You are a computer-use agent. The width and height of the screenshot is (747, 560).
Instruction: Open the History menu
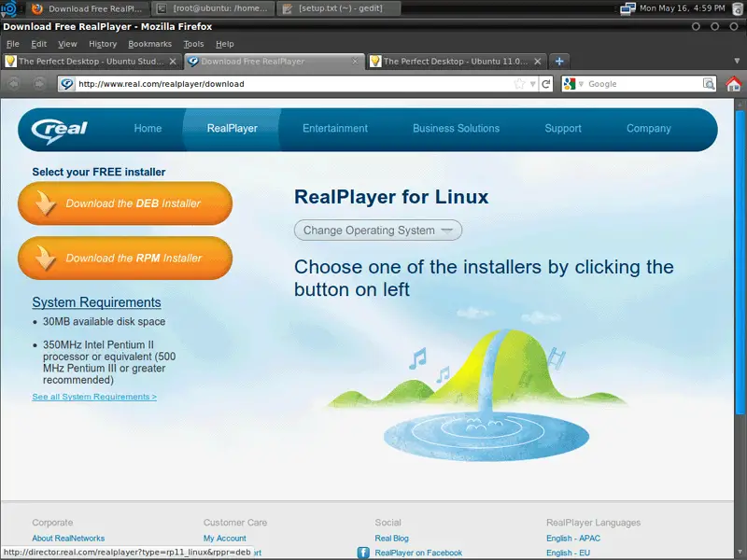pos(103,44)
